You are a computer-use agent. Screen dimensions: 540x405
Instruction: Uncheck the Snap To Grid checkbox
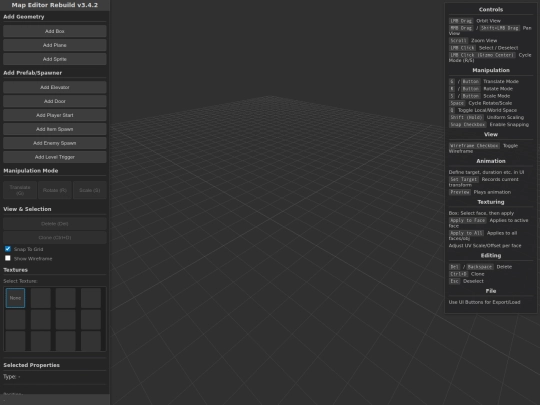(8, 249)
